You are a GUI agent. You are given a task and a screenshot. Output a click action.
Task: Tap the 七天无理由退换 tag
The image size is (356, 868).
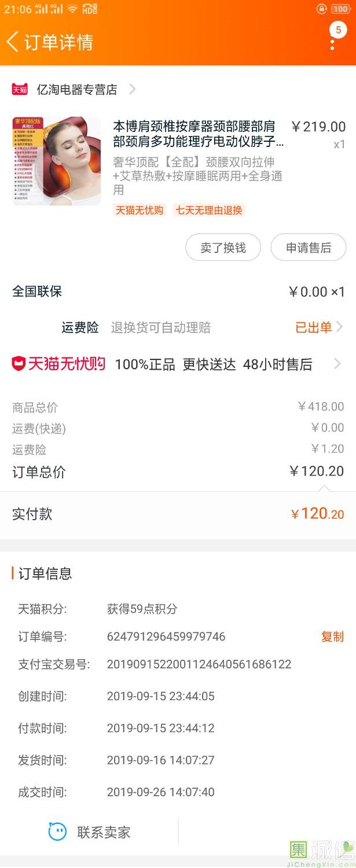click(209, 210)
